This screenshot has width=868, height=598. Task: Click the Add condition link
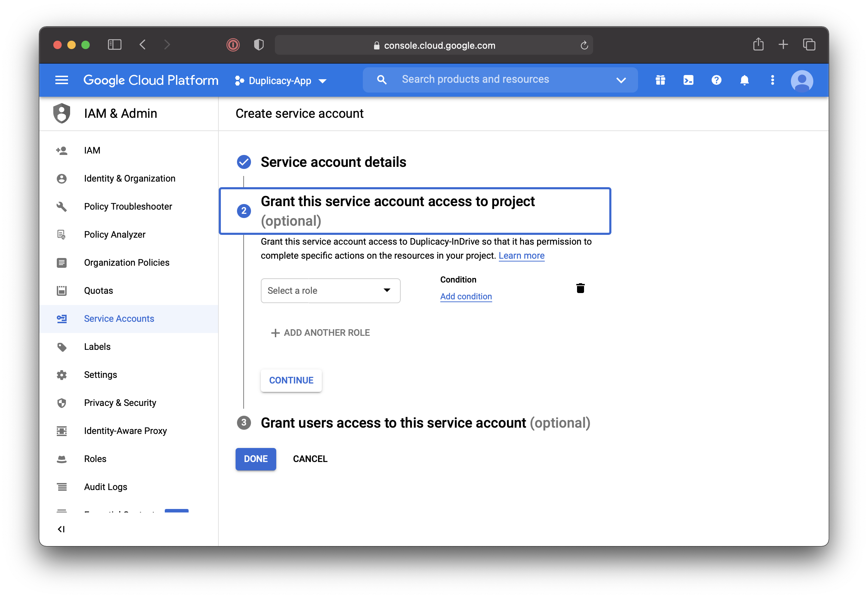(466, 297)
